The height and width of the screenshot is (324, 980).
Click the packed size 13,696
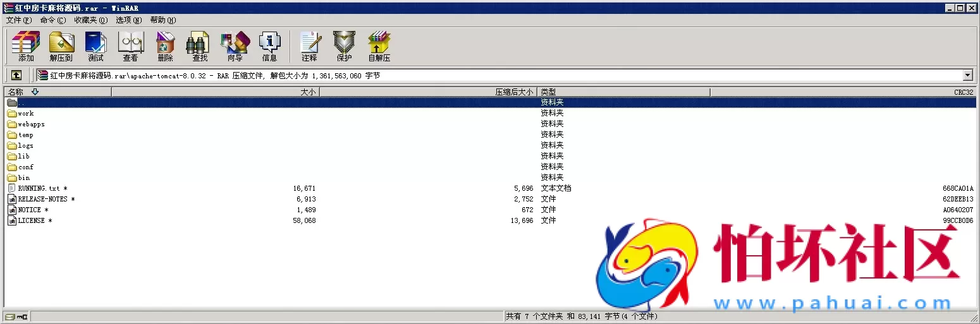click(522, 221)
